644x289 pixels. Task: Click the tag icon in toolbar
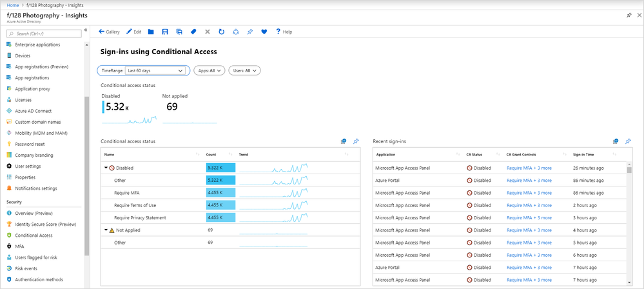(x=193, y=32)
